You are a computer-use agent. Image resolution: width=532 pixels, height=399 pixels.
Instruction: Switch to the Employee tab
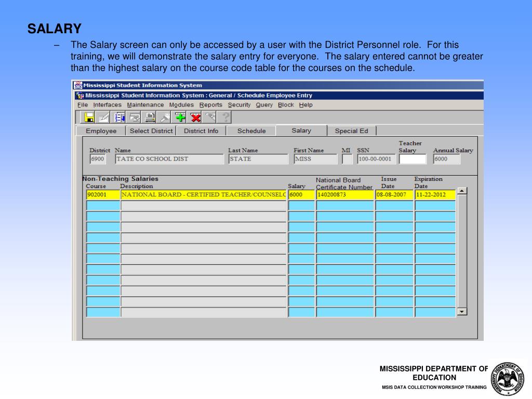[101, 131]
